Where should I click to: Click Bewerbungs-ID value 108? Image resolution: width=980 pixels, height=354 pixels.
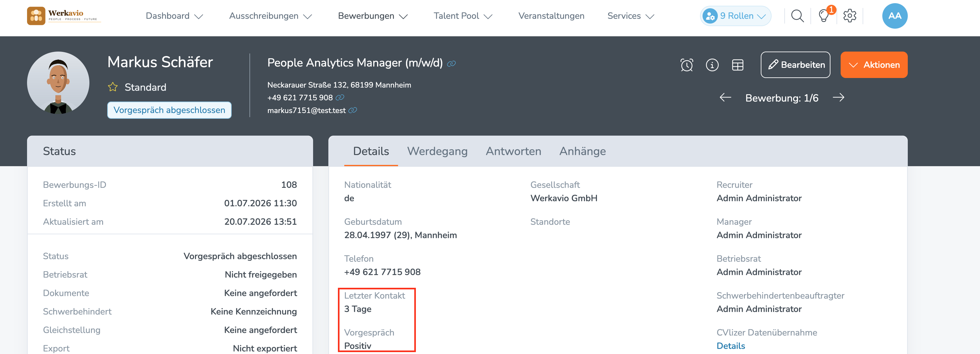pos(289,185)
